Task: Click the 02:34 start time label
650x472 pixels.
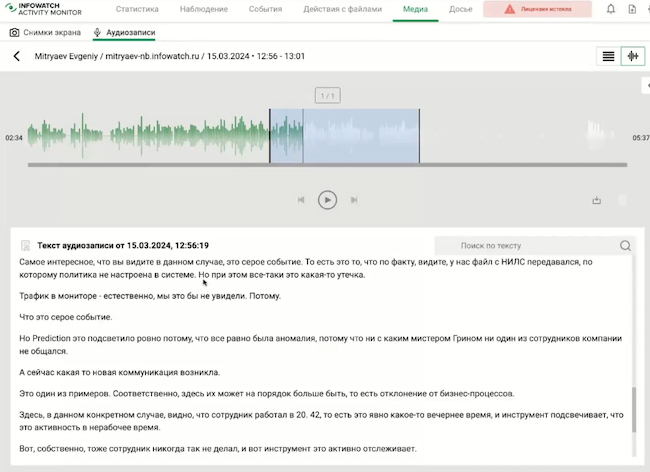Action: click(x=14, y=138)
